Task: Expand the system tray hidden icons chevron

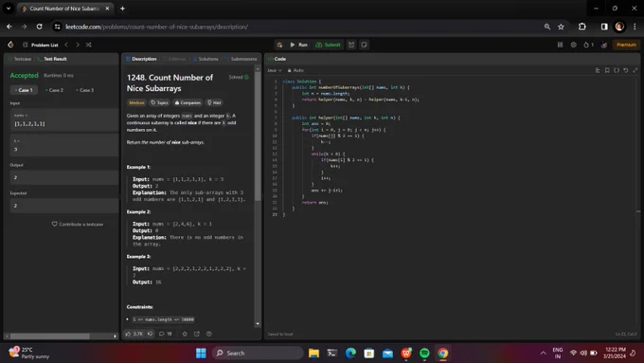Action: tap(543, 354)
